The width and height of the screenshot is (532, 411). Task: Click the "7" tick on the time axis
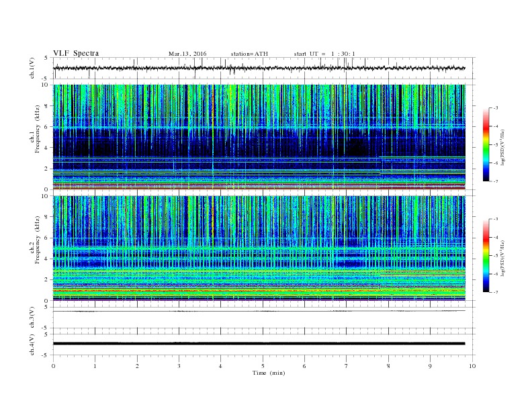(x=347, y=366)
